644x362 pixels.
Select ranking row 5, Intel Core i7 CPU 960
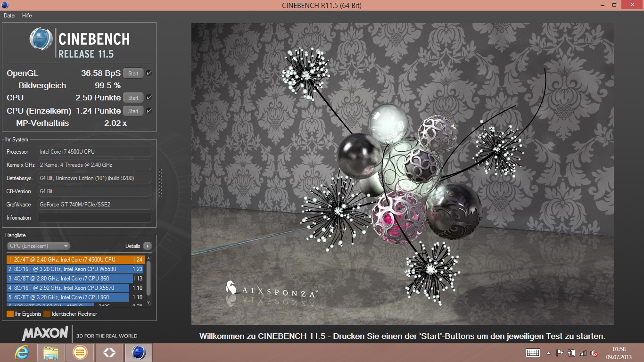pos(75,297)
